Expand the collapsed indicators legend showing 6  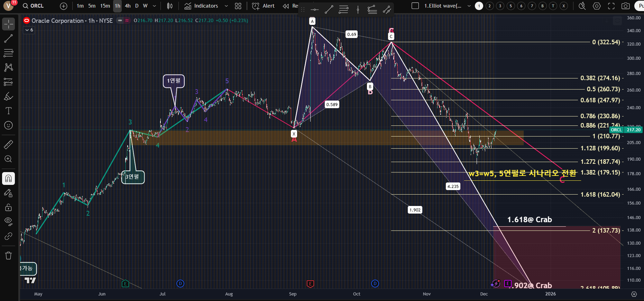point(29,30)
